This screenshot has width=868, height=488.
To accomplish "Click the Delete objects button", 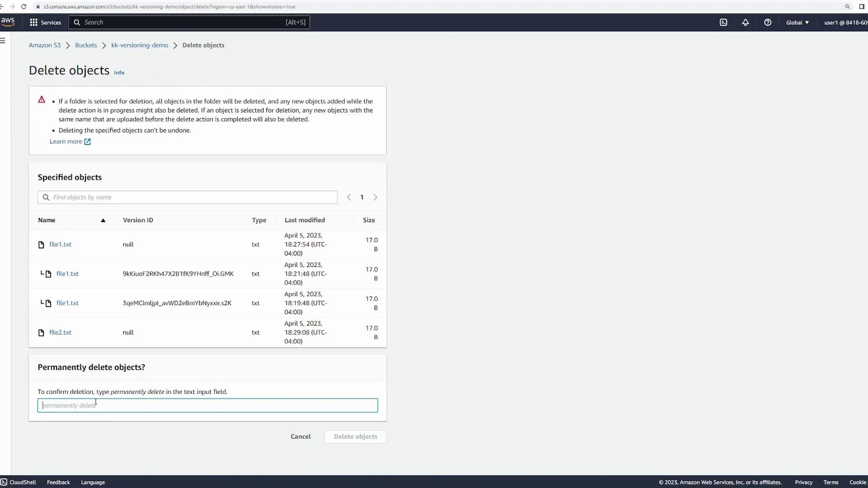I will pos(355,436).
